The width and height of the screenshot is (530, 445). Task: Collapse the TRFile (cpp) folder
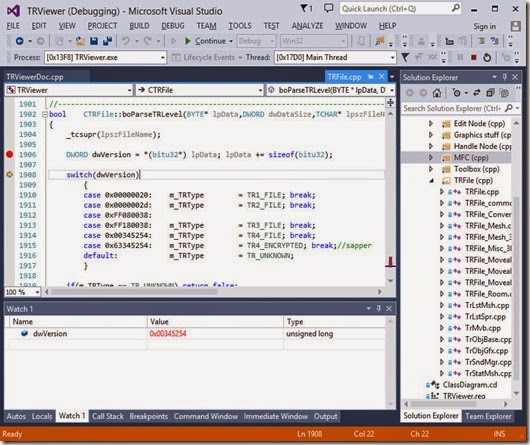click(x=431, y=180)
